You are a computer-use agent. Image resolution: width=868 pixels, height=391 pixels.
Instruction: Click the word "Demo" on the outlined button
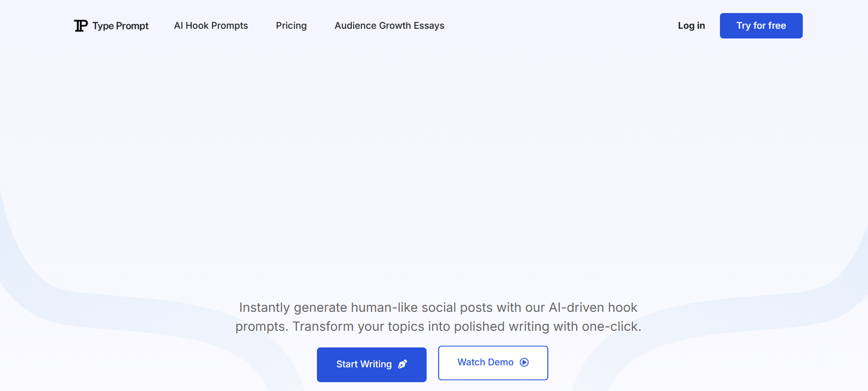pos(500,362)
